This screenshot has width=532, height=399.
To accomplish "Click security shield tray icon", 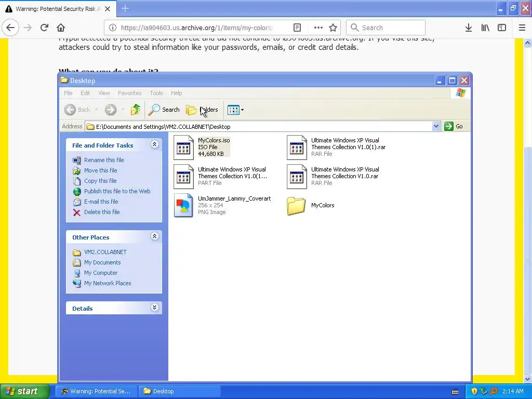I will 474,391.
